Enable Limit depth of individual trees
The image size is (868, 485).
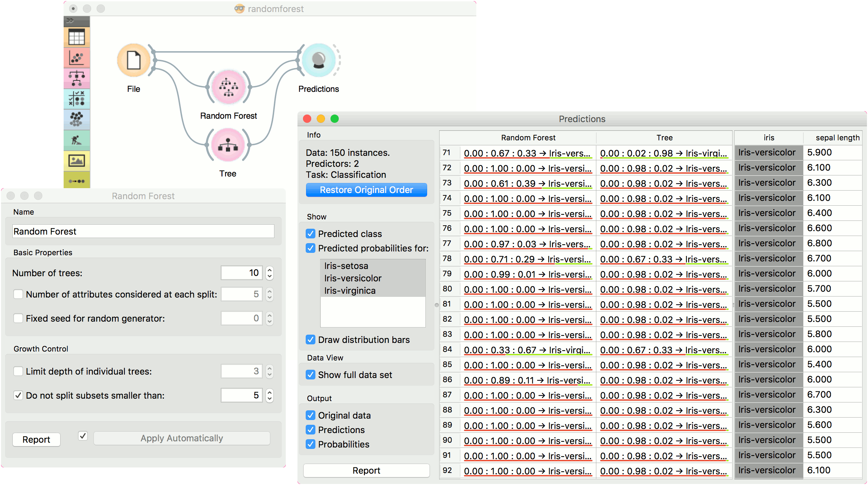tap(18, 371)
